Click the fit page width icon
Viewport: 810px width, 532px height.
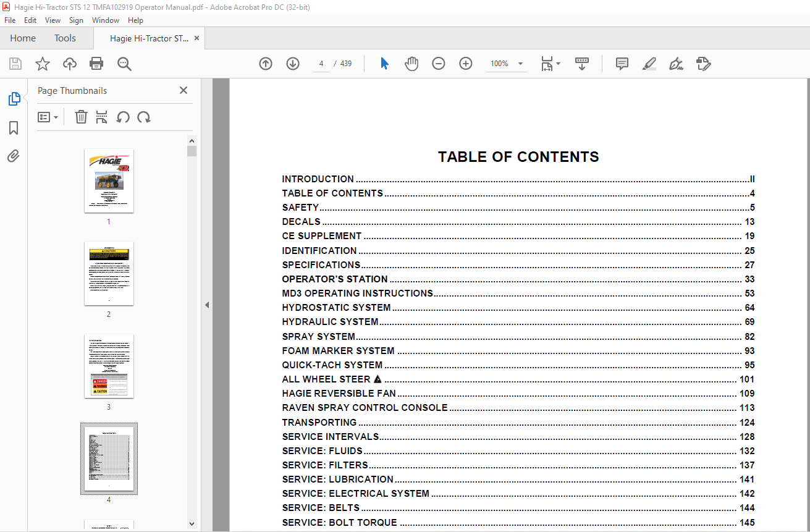pos(547,64)
